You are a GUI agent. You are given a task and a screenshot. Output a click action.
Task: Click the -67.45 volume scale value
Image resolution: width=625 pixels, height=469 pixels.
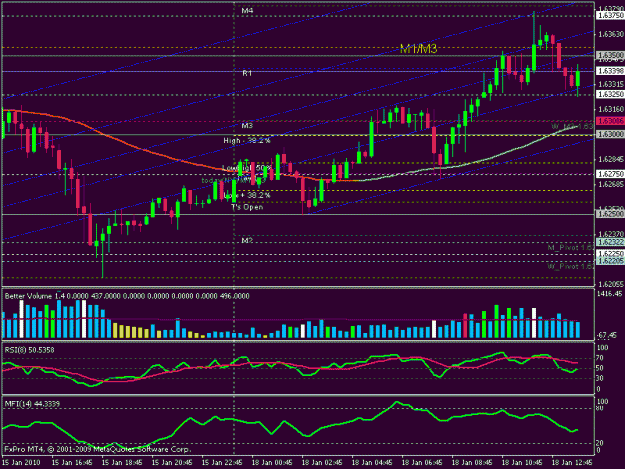tap(608, 336)
